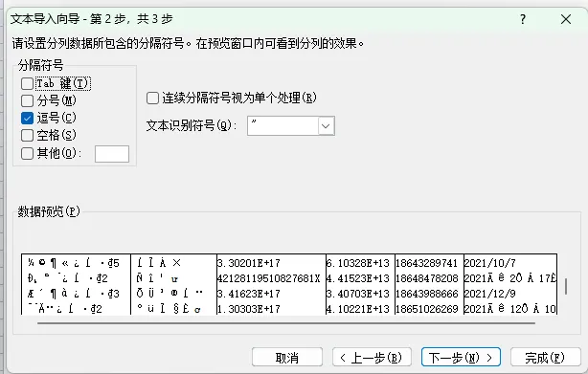The height and width of the screenshot is (374, 588).
Task: Close the 文本导入向导 dialog
Action: pos(566,19)
